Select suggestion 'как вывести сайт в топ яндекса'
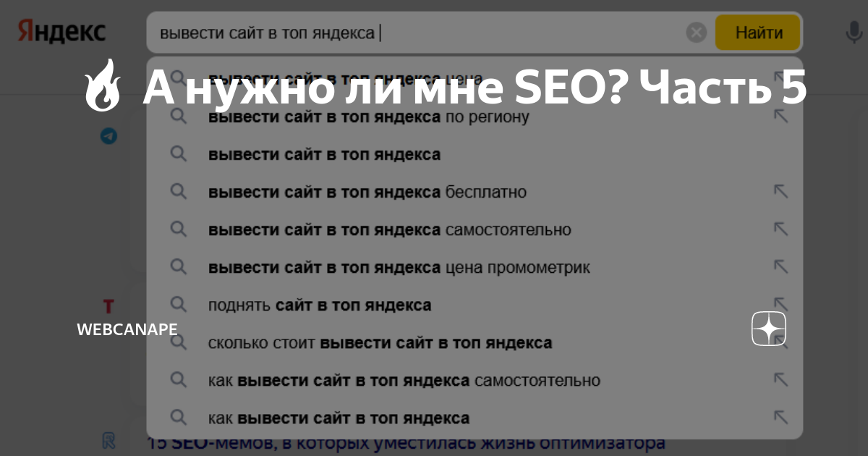The image size is (868, 456). pos(337,418)
